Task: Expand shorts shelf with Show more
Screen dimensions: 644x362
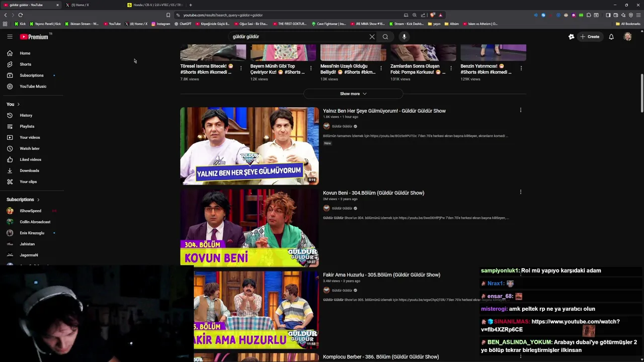Action: (353, 94)
